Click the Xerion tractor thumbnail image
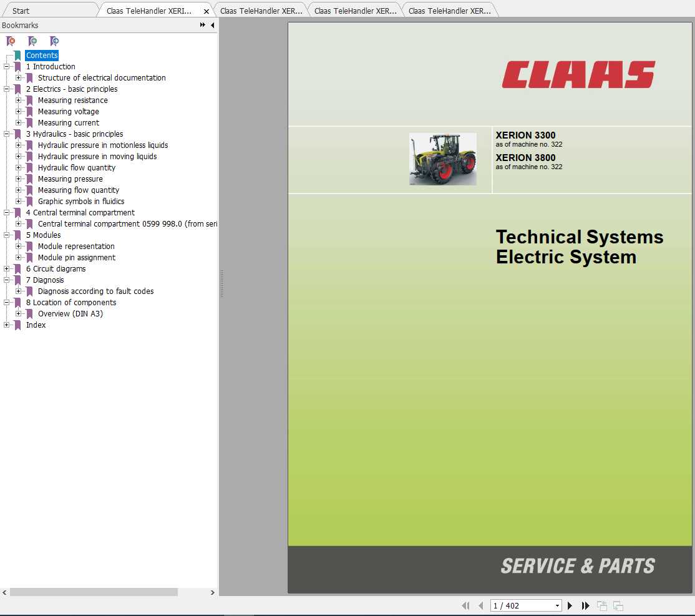The width and height of the screenshot is (695, 616). tap(443, 159)
